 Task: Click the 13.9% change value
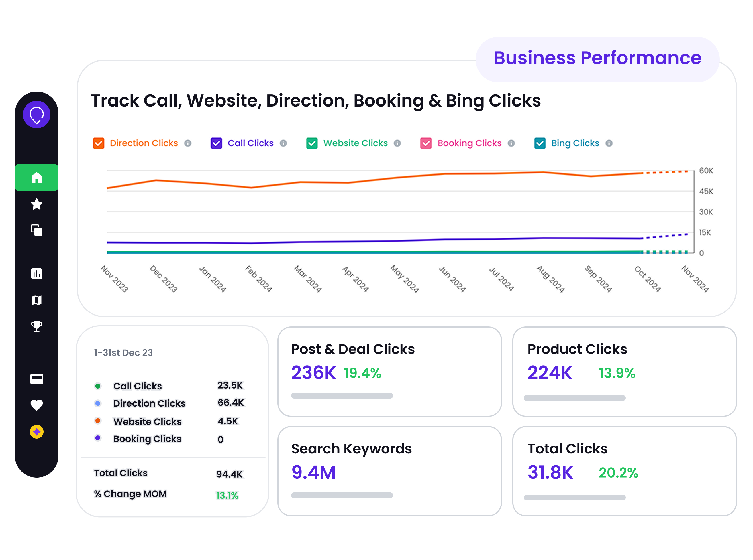[x=617, y=373]
